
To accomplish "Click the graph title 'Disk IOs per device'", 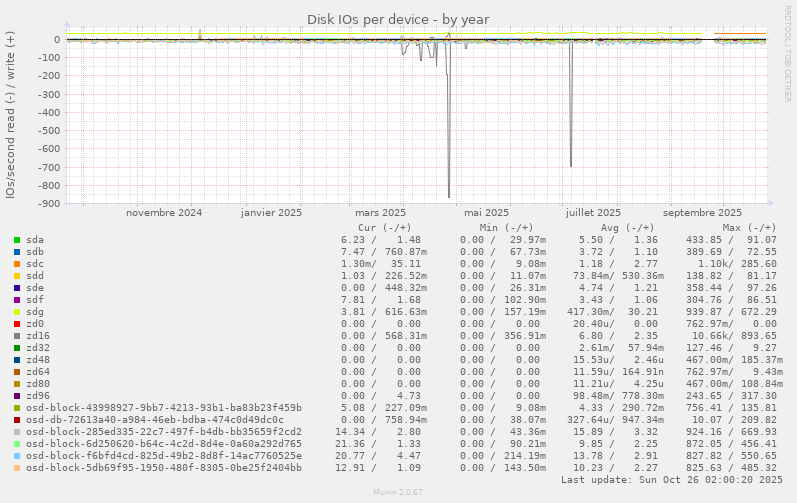I will 398,19.
